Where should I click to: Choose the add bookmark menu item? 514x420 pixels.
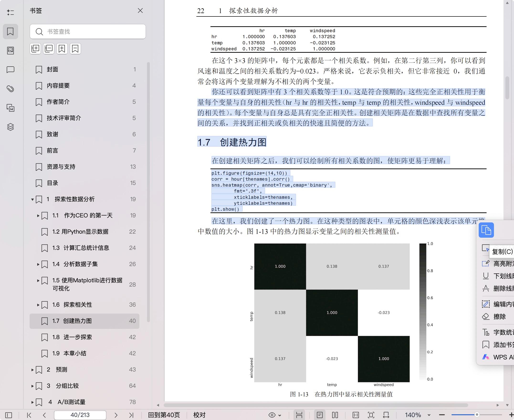click(x=498, y=345)
